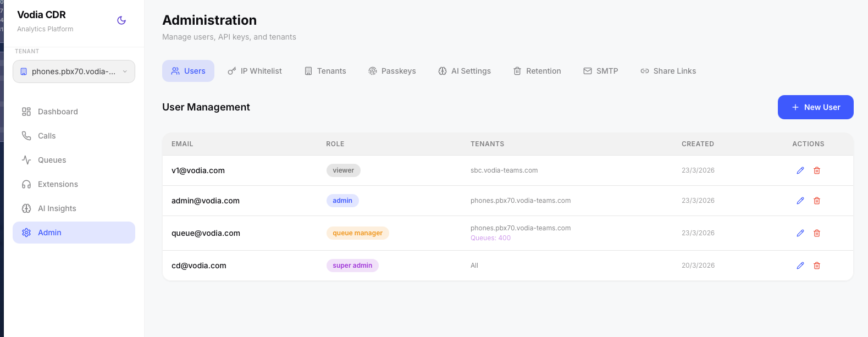Open the tenant selector dropdown

tap(74, 71)
